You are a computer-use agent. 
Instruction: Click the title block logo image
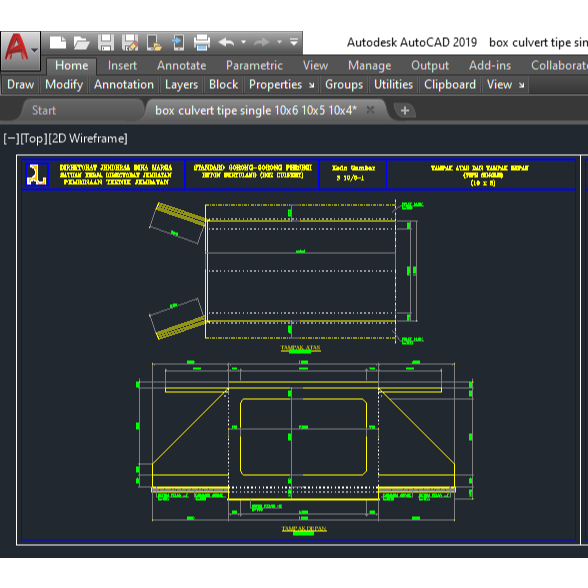[36, 175]
